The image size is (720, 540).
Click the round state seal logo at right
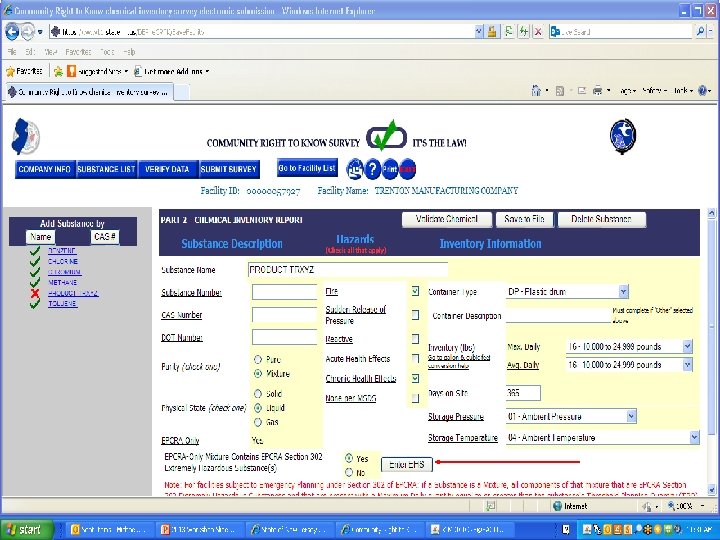pyautogui.click(x=623, y=136)
